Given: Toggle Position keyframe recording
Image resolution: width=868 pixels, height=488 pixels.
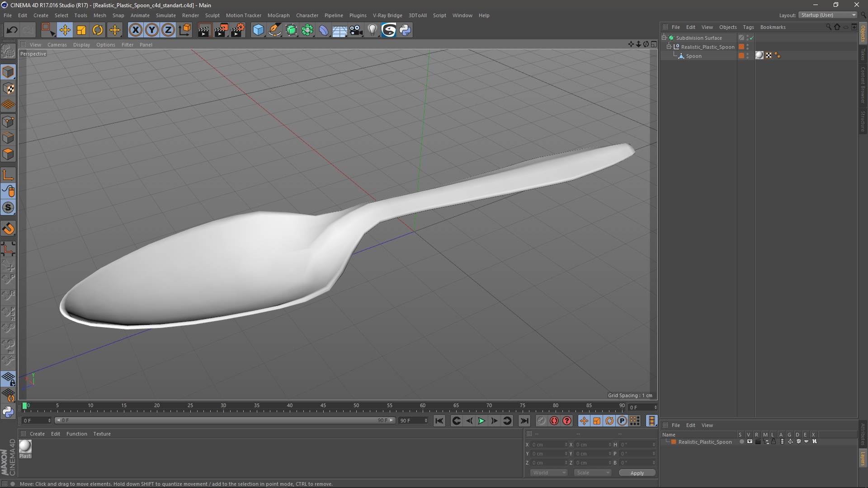Looking at the screenshot, I should [x=584, y=421].
